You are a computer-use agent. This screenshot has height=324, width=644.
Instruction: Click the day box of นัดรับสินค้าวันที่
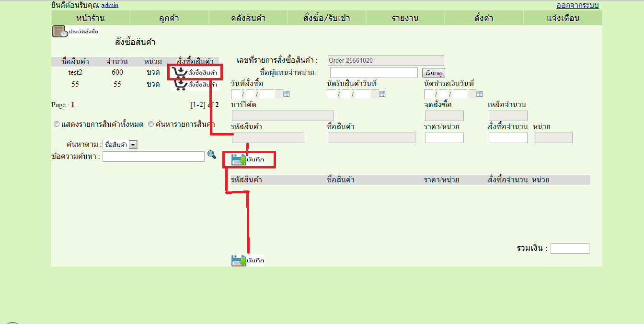coord(332,94)
